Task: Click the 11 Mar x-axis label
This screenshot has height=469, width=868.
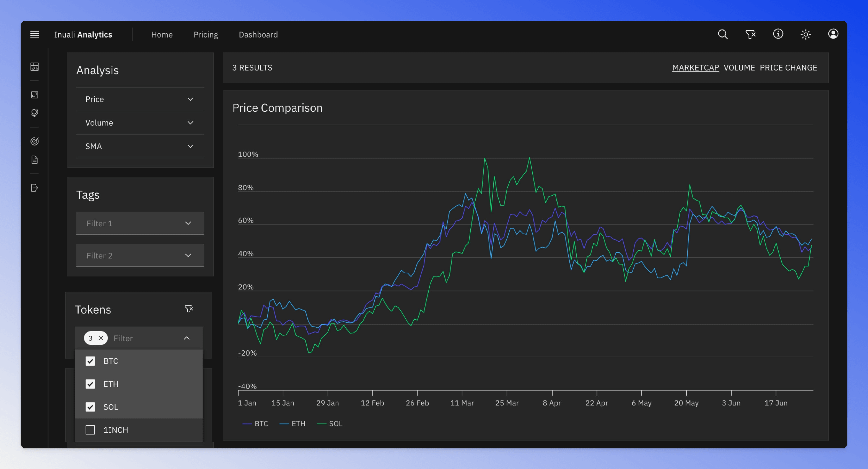Action: pyautogui.click(x=462, y=403)
